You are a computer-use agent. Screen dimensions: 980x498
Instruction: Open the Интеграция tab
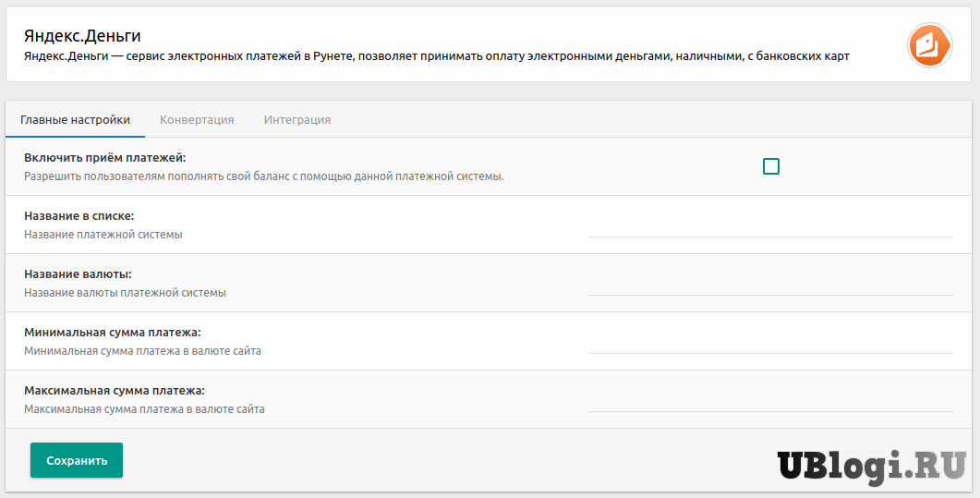point(297,120)
